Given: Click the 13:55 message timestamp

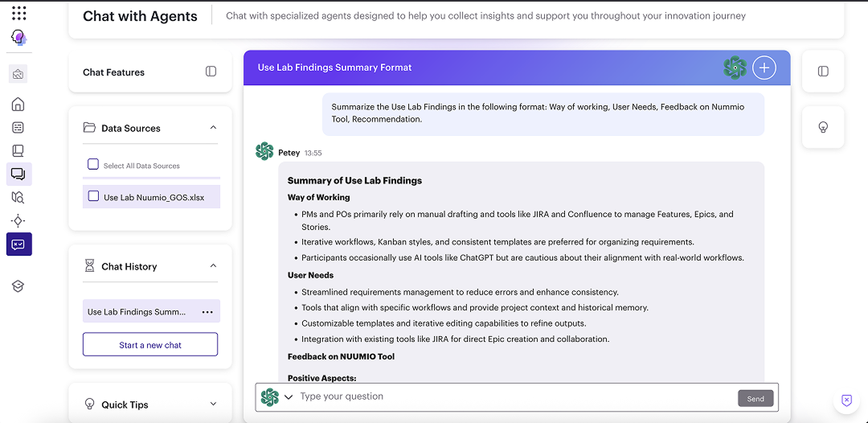Looking at the screenshot, I should point(313,153).
